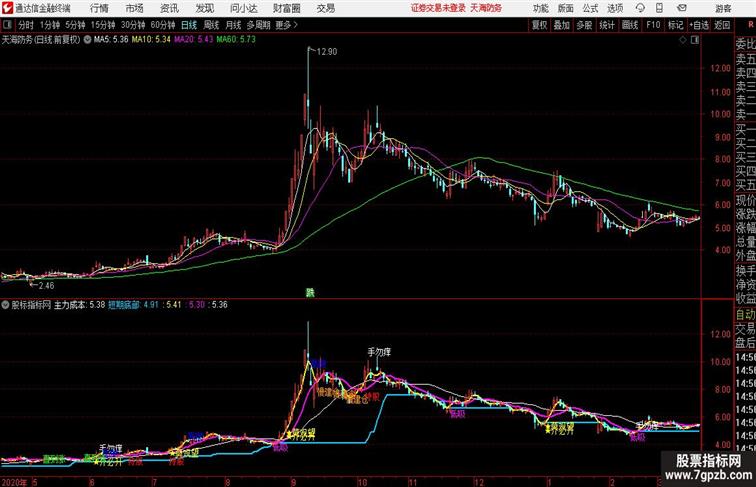
Task: Click the 标记 mark button
Action: tap(675, 25)
